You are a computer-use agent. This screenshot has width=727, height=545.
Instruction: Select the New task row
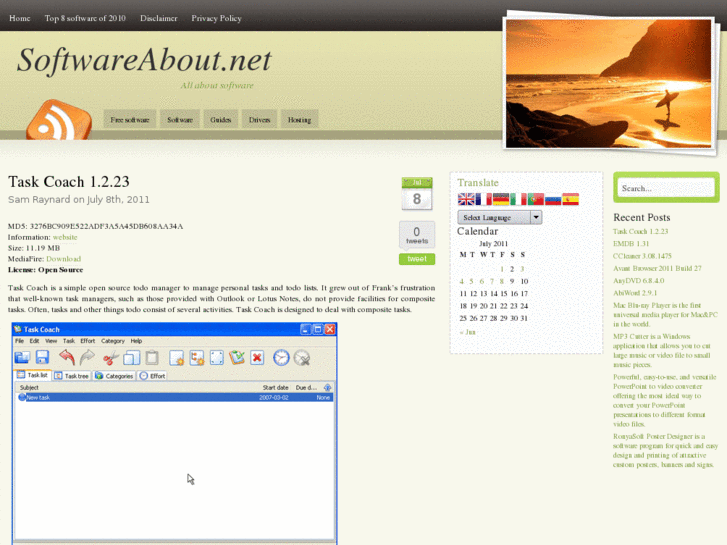click(174, 398)
